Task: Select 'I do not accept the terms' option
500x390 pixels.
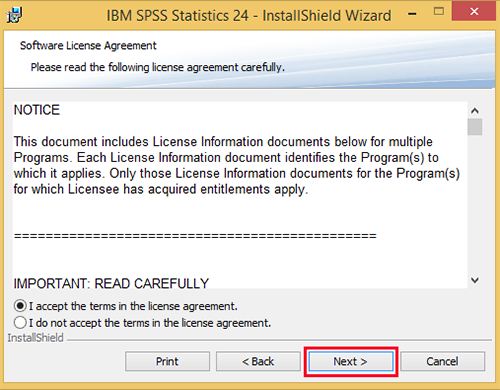Action: [x=20, y=322]
